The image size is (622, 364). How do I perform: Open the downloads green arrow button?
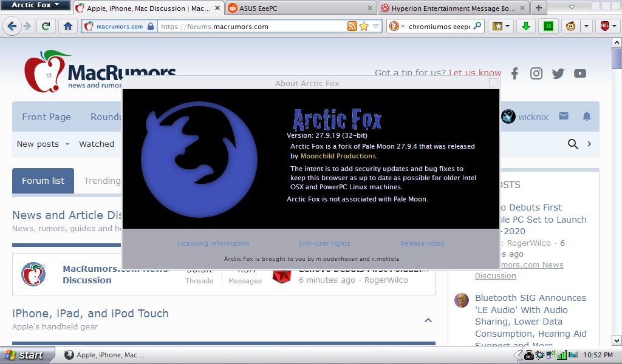[x=526, y=27]
